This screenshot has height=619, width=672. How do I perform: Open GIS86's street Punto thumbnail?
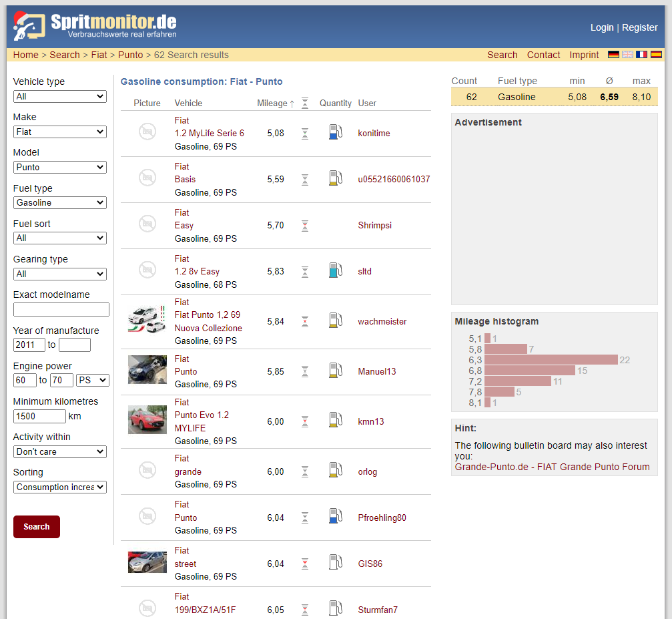pyautogui.click(x=147, y=562)
